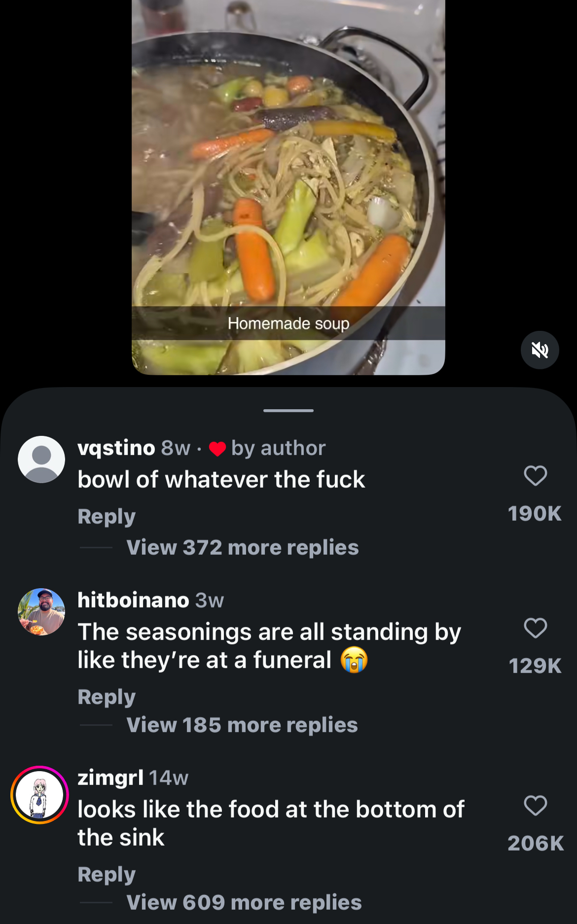Open zimgrl's story ring avatar
The image size is (577, 924).
coord(40,794)
